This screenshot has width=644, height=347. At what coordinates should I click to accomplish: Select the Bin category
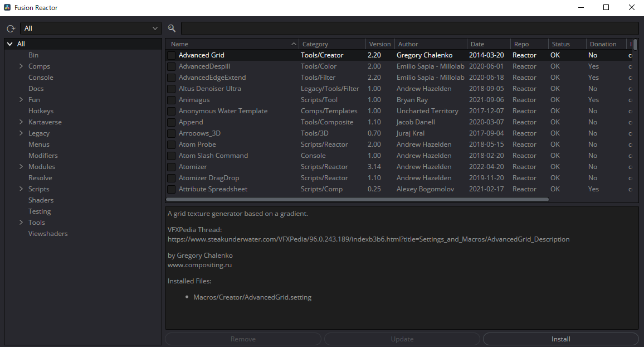coord(33,55)
